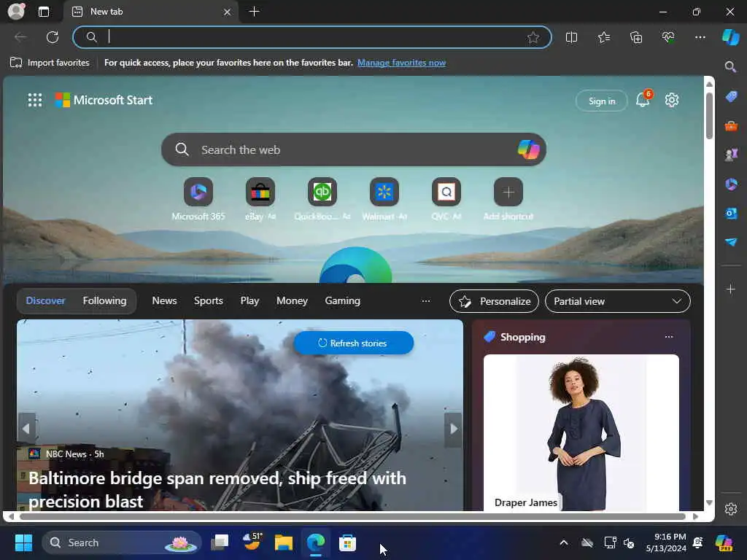Open Baltimore bridge span headline
This screenshot has width=747, height=560.
click(217, 489)
